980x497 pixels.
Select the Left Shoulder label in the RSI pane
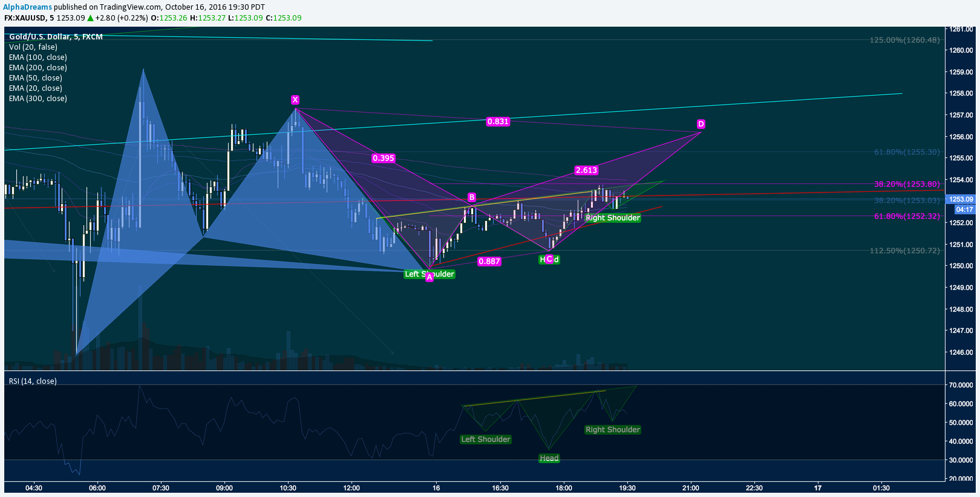(486, 439)
